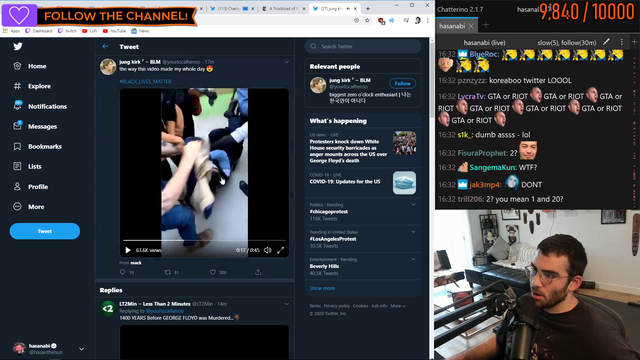Image resolution: width=640 pixels, height=360 pixels.
Task: Add new Chatterino tab with plus
Action: [486, 25]
